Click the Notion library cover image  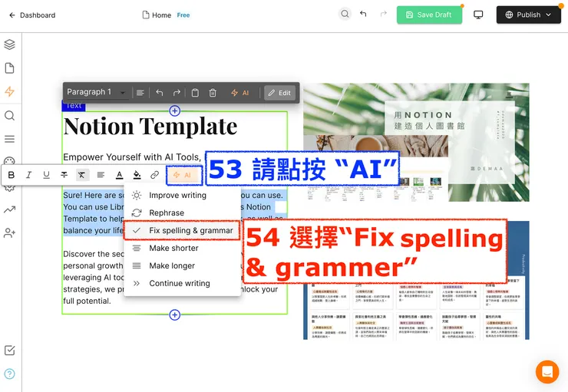tap(416, 142)
